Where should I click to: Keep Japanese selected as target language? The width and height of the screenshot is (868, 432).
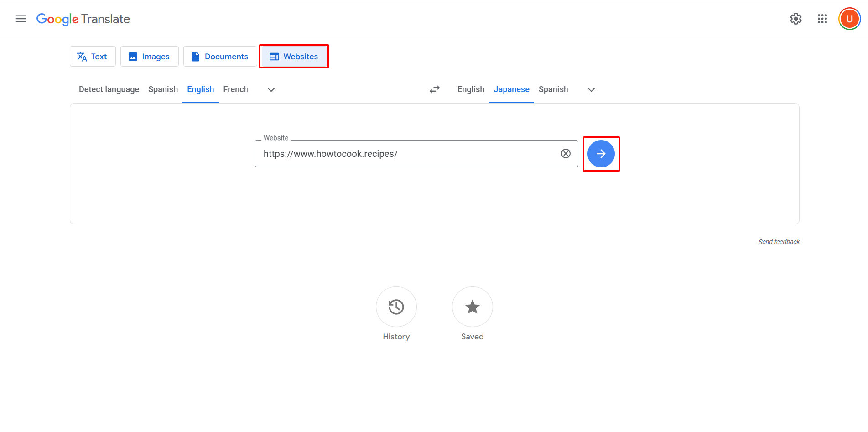point(511,89)
